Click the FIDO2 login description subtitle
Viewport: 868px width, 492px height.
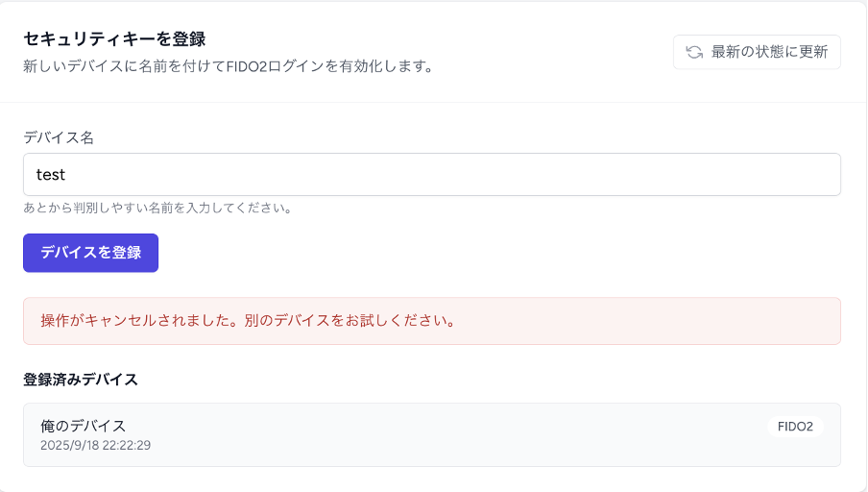(228, 67)
